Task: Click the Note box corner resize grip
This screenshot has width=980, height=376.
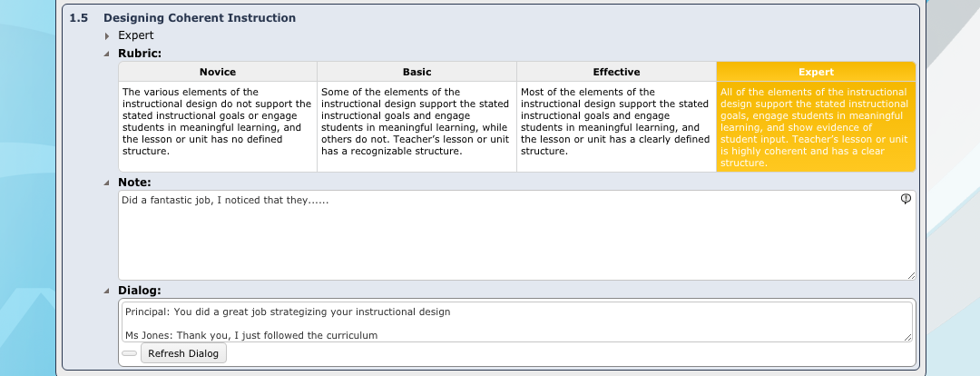Action: point(911,275)
